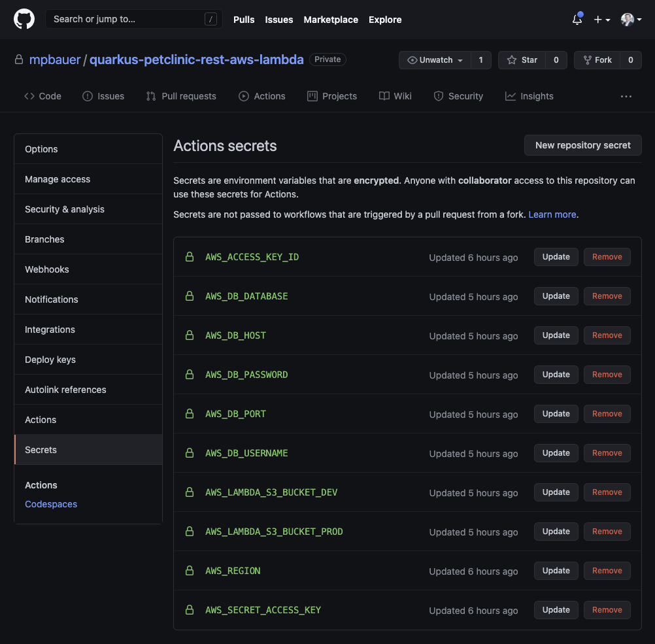Click the lock icon beside AWS_REGION

pyautogui.click(x=190, y=571)
